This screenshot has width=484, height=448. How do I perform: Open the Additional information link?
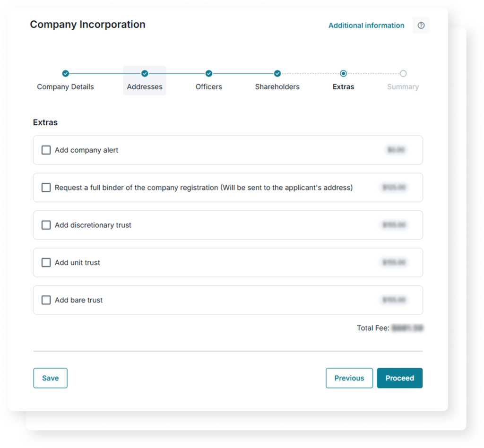(366, 26)
